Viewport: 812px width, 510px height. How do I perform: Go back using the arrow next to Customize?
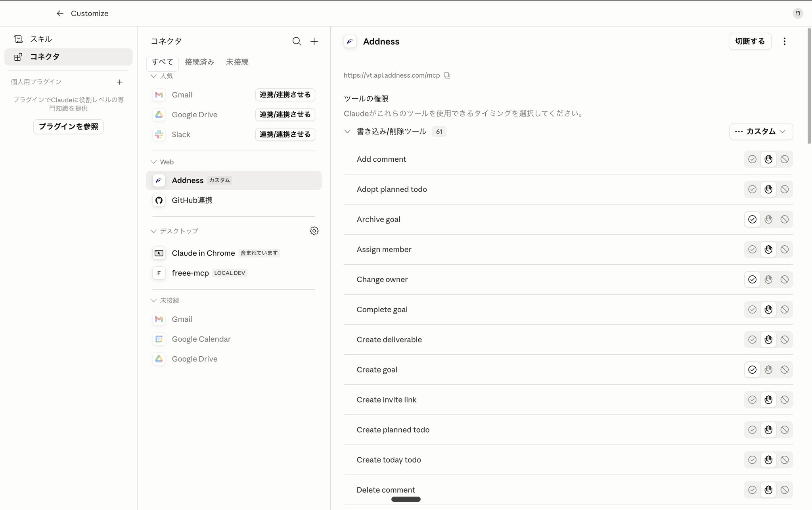point(60,13)
